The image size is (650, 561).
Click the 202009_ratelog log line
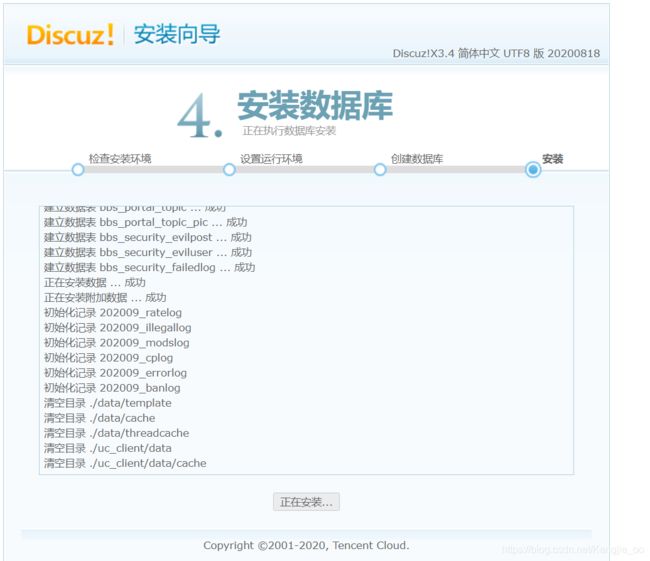click(x=113, y=313)
